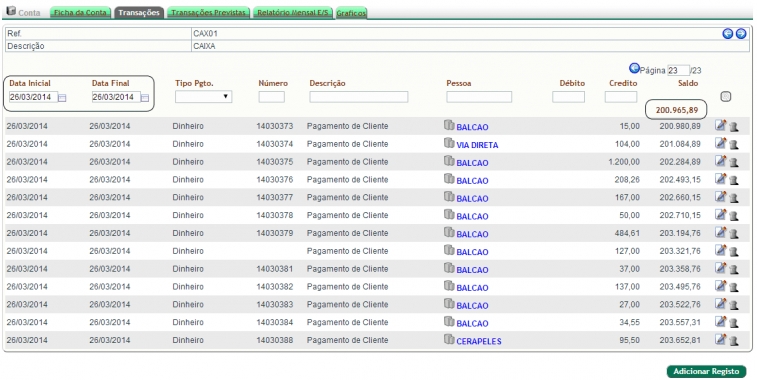Edit the CERAPELES transaction row
The image size is (757, 380).
(x=720, y=339)
